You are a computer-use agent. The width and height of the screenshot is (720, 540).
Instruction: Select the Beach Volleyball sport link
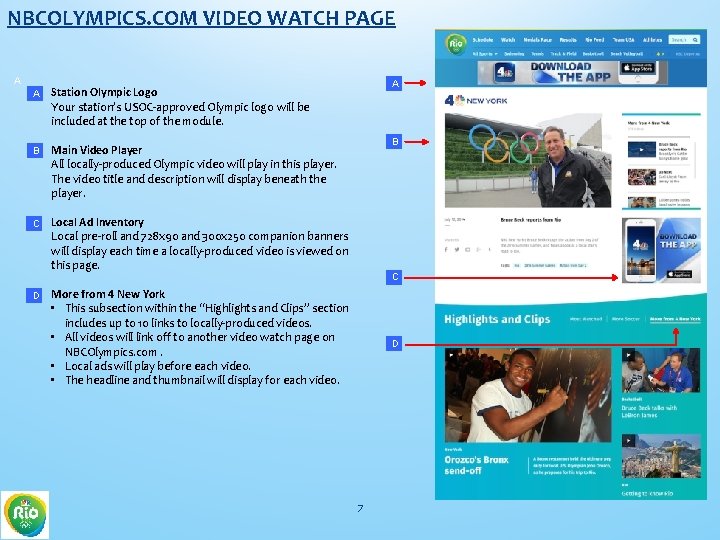(x=626, y=54)
